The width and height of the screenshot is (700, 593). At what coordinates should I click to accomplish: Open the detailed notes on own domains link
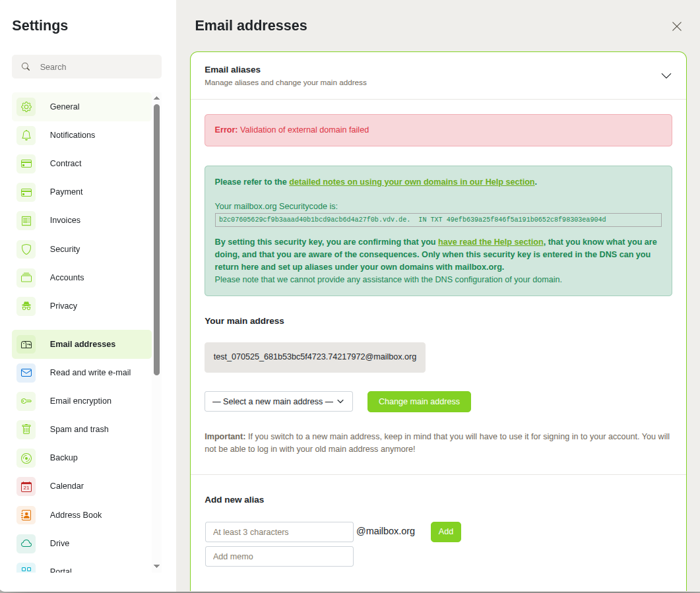[x=411, y=182]
